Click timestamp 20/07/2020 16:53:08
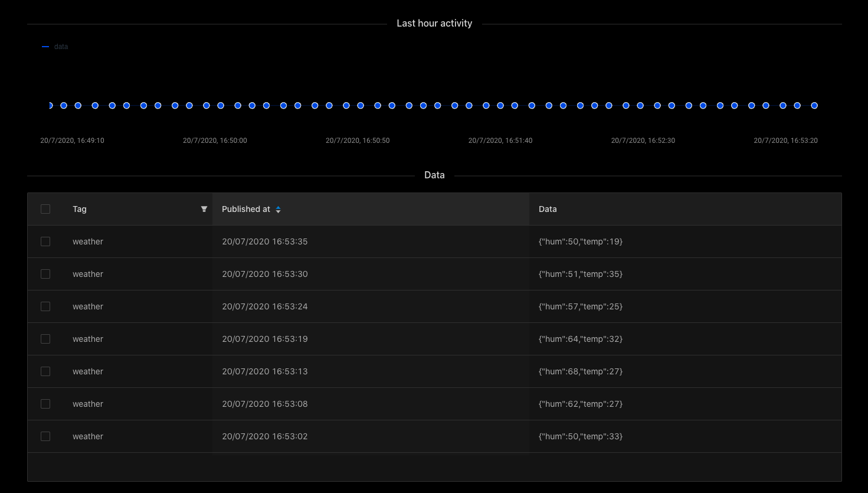The width and height of the screenshot is (868, 493). click(264, 404)
